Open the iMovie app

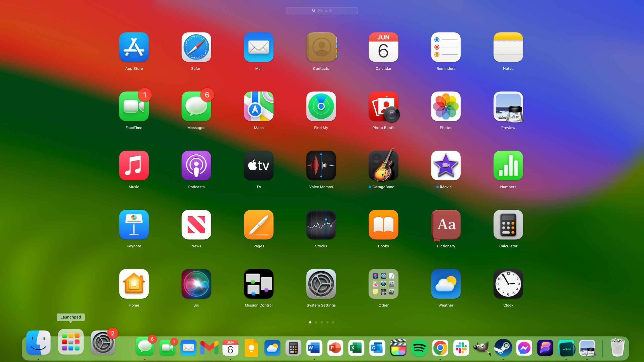pos(446,165)
